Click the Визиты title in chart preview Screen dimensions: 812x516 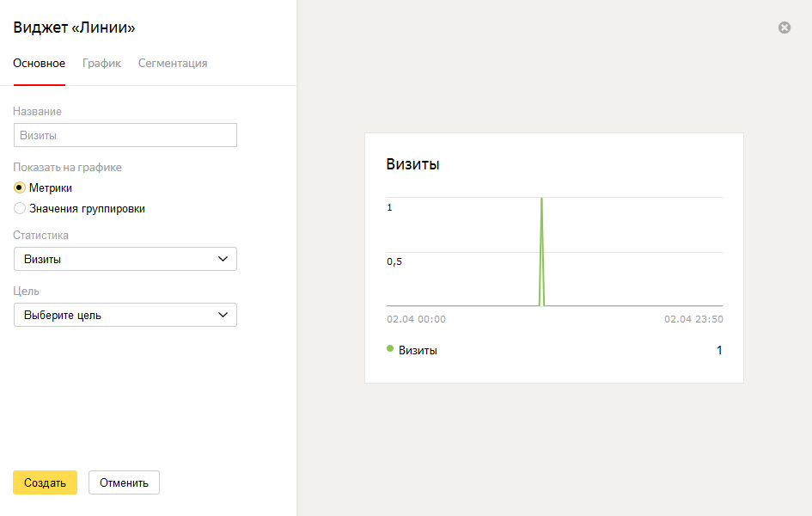pyautogui.click(x=412, y=164)
